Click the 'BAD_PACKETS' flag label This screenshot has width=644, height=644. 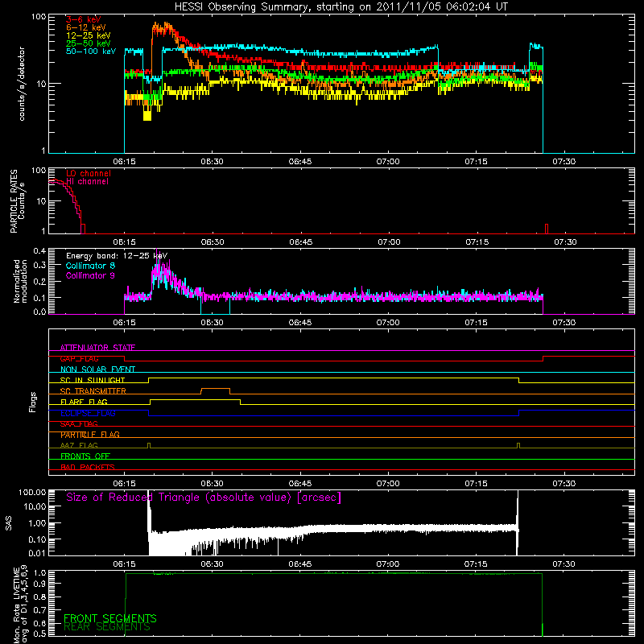point(88,467)
